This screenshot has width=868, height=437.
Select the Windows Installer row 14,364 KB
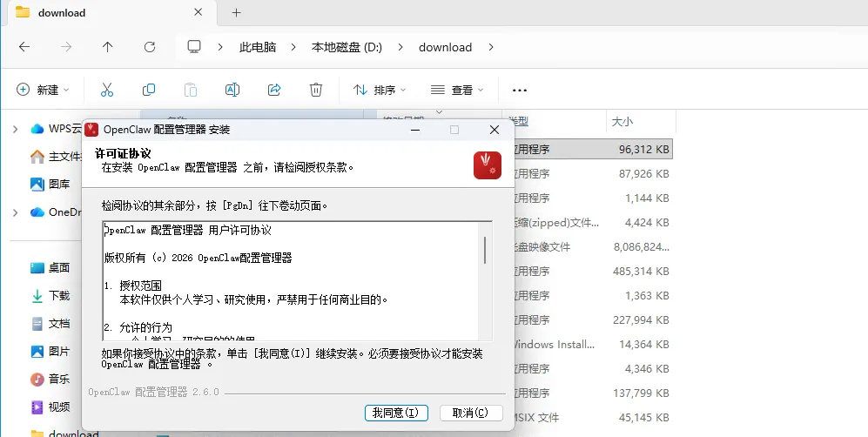coord(593,344)
